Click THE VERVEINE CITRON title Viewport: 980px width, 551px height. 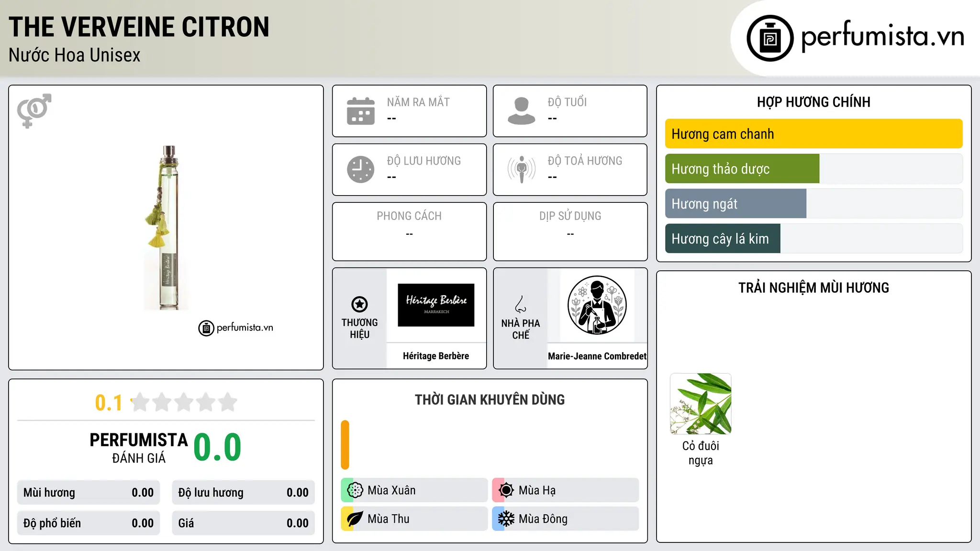tap(139, 27)
